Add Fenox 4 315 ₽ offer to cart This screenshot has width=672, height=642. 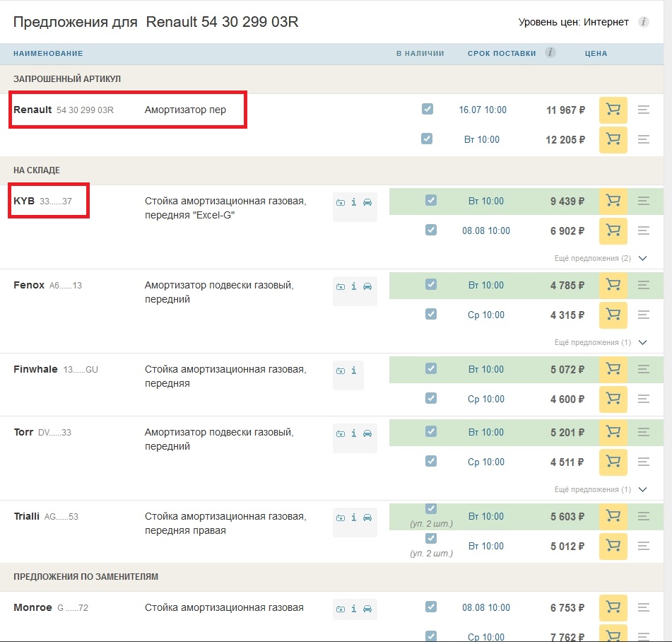(x=613, y=315)
